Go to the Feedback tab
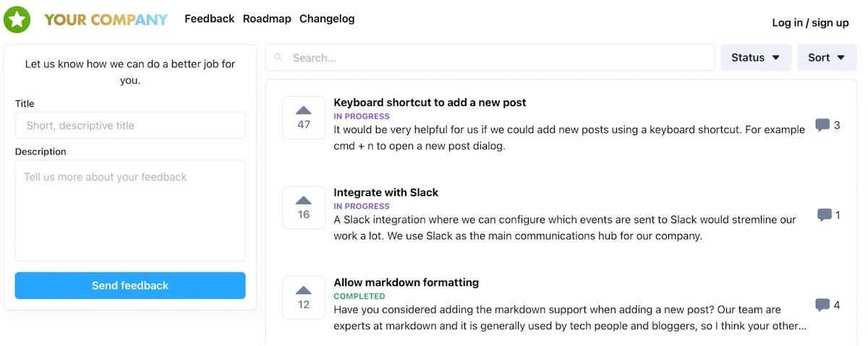This screenshot has height=346, width=868. click(x=209, y=19)
